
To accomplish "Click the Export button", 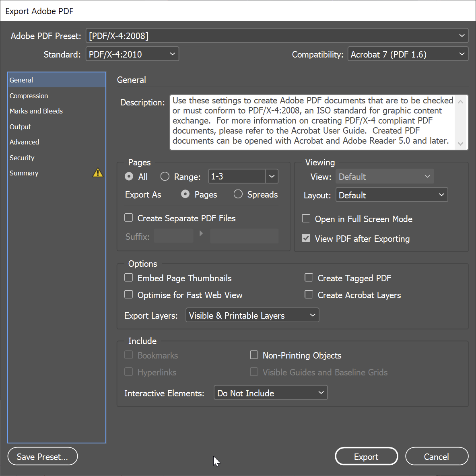I will coord(366,456).
